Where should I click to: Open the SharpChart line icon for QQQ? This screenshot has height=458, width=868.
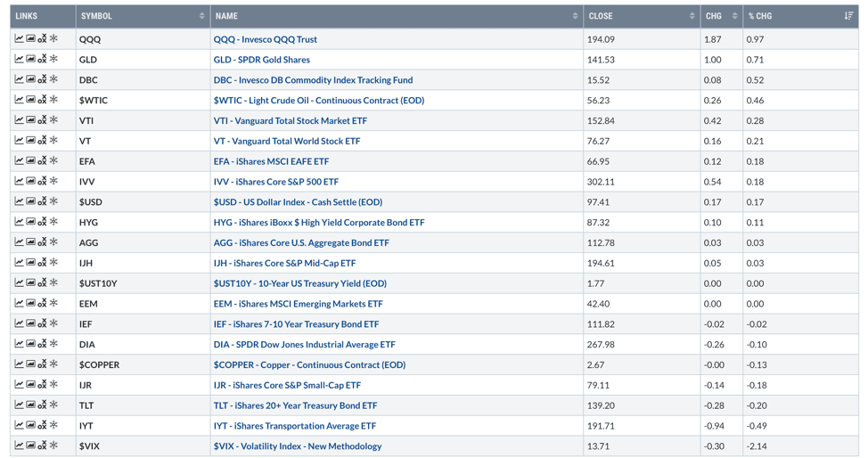click(x=19, y=39)
